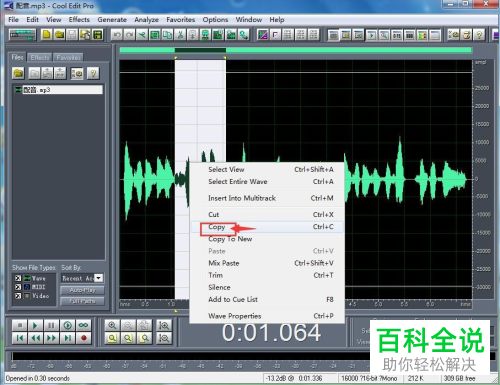The image size is (500, 385).
Task: Start playback with the Play button
Action: [35, 325]
